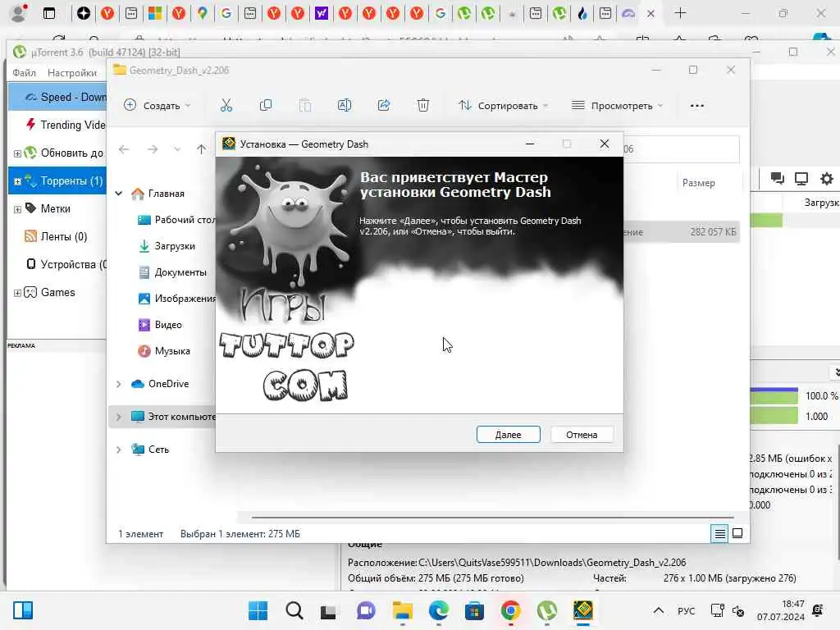Screen dimensions: 840x630
Task: Select Видео in navigation pane
Action: [161, 325]
